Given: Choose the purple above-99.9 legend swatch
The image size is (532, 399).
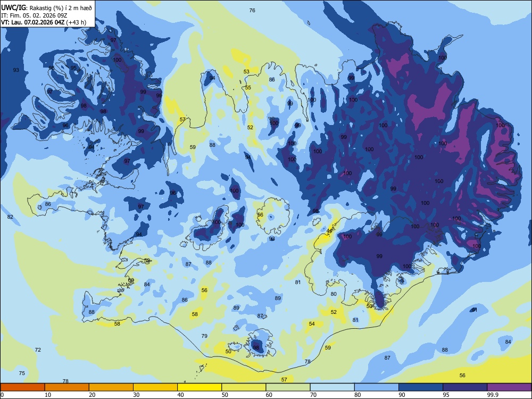Looking at the screenshot, I should coord(509,387).
